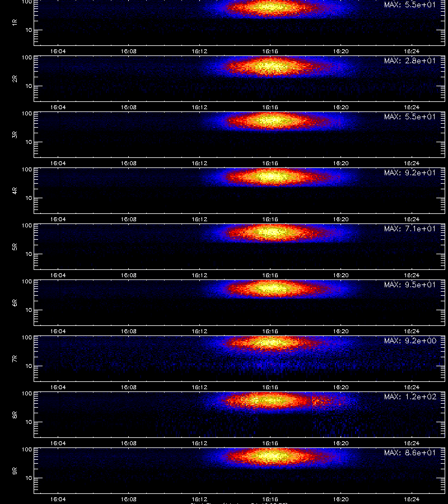Click the 9R panel axis label
The width and height of the screenshot is (448, 504).
pos(15,470)
